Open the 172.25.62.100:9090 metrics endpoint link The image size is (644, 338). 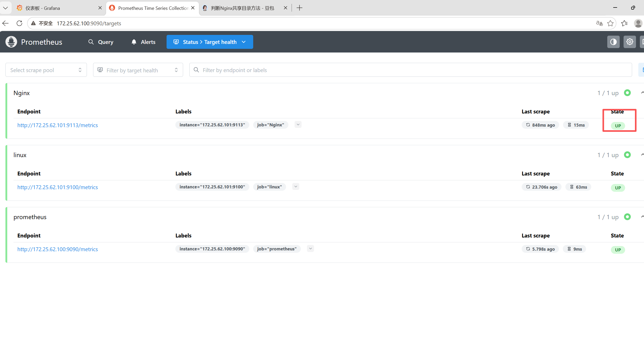[x=58, y=249]
